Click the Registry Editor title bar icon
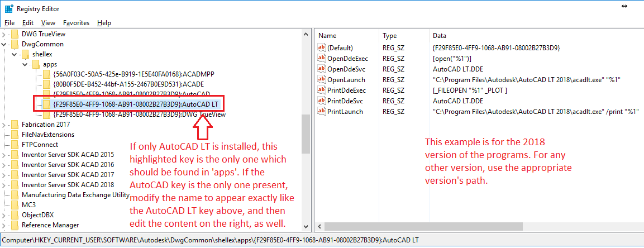Image resolution: width=644 pixels, height=248 pixels. click(8, 8)
